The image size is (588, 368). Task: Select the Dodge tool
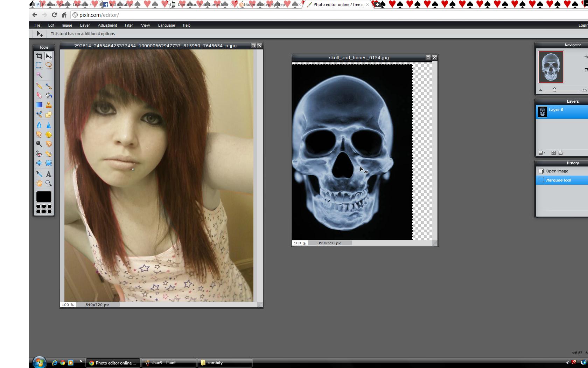click(x=39, y=144)
